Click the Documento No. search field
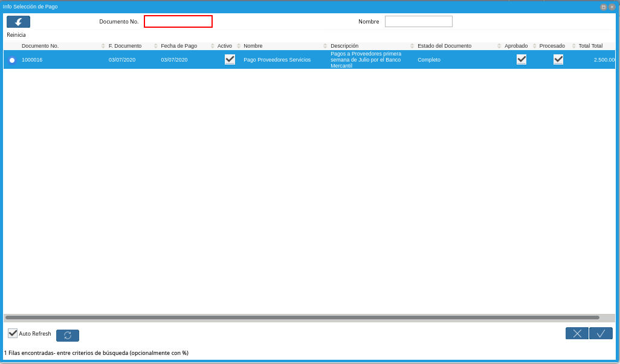This screenshot has height=364, width=620. tap(178, 22)
